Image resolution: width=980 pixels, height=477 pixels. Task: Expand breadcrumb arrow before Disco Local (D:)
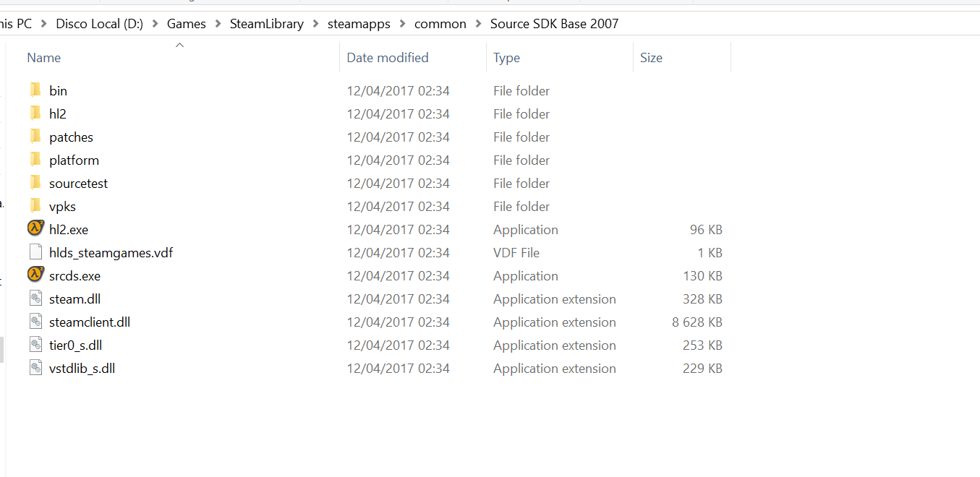(44, 24)
